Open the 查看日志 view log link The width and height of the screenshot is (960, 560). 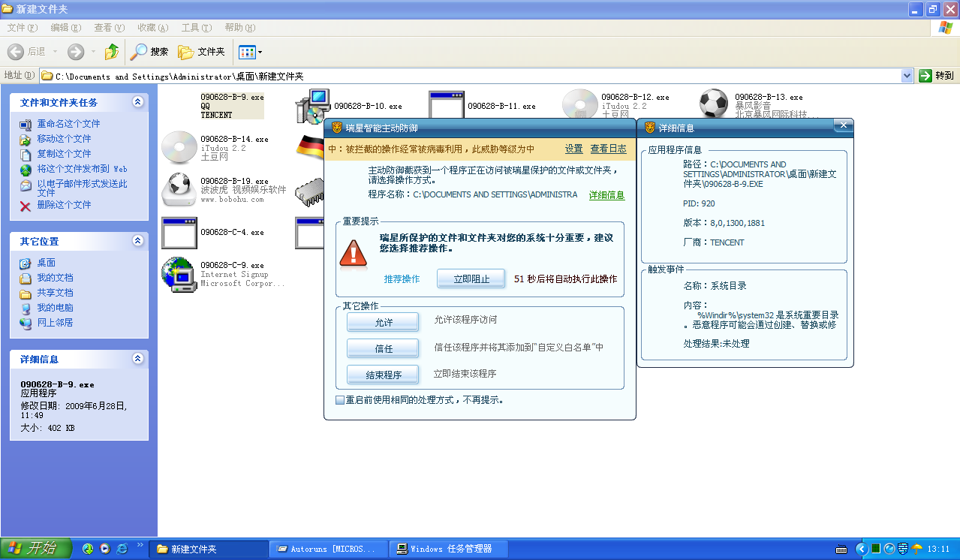[x=609, y=149]
